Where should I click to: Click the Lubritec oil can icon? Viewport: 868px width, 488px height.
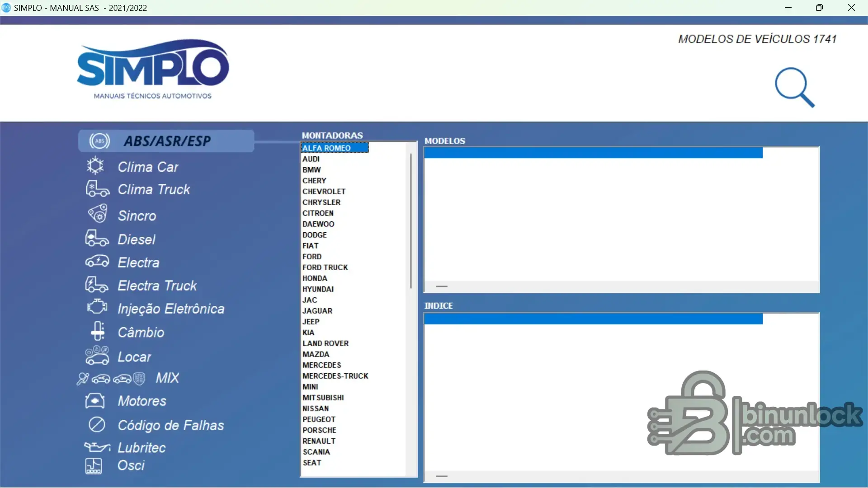[x=97, y=447]
